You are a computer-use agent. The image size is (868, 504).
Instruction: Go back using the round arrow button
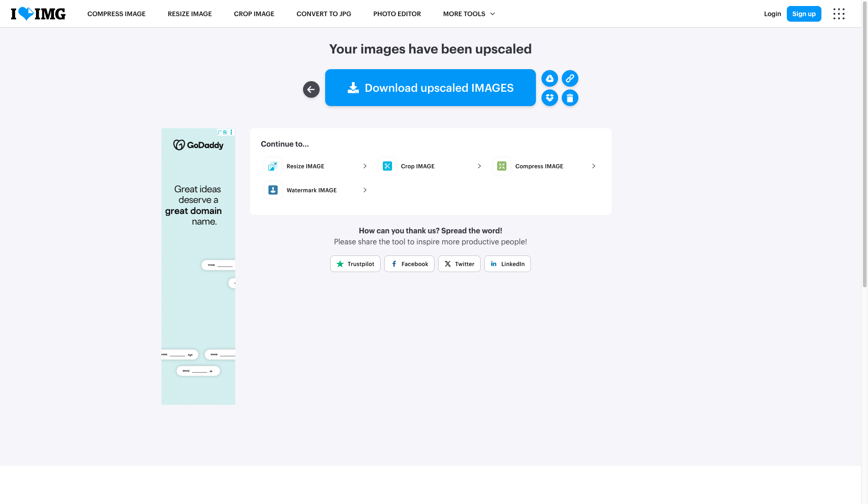tap(311, 89)
